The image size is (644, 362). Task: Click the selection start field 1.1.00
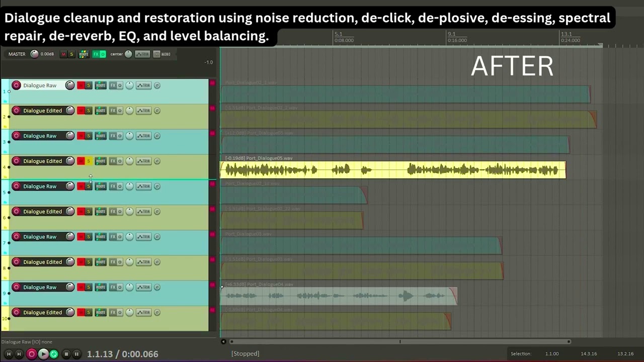tap(552, 354)
